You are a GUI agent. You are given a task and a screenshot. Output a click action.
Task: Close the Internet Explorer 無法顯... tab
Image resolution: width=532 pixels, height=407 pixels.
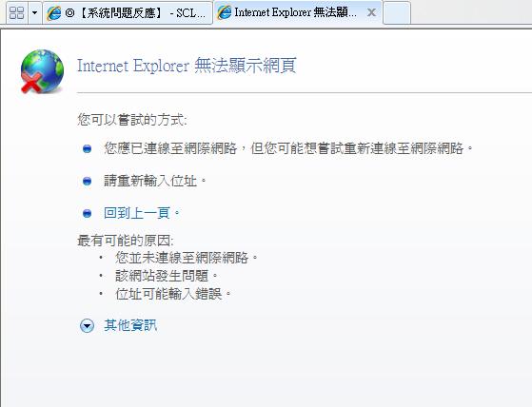coord(371,13)
